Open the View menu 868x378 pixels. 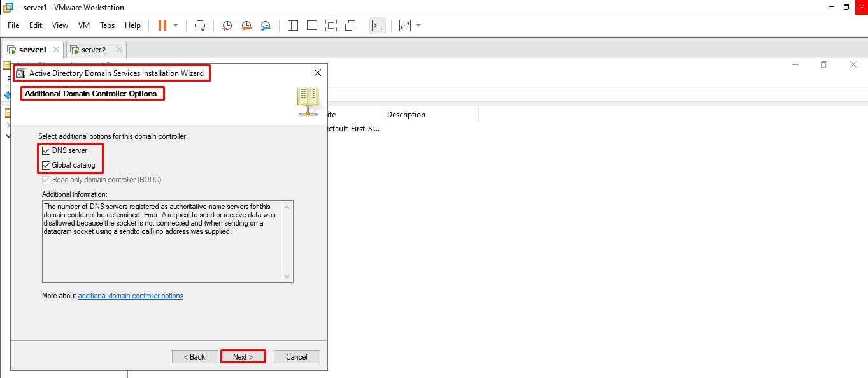[x=60, y=25]
